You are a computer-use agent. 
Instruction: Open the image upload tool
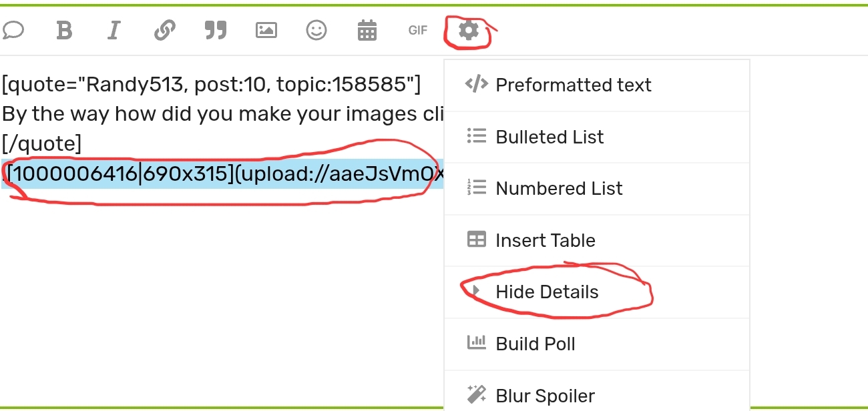pyautogui.click(x=266, y=30)
